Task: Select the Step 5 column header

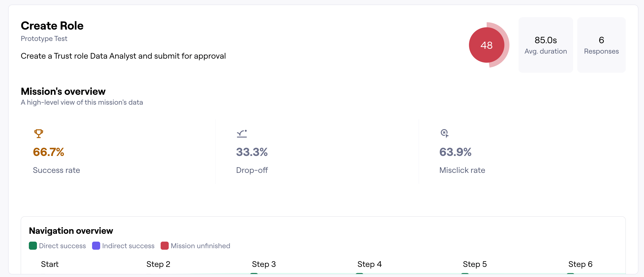Action: click(x=475, y=264)
